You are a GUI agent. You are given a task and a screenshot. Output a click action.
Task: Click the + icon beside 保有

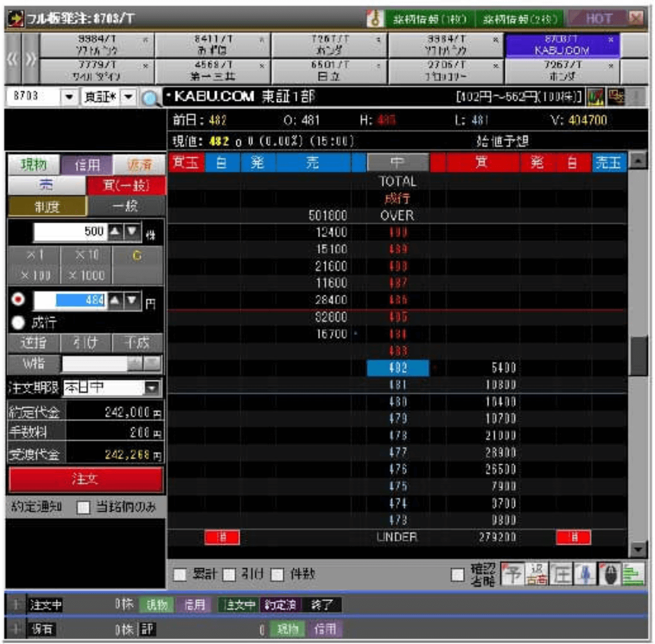(16, 629)
